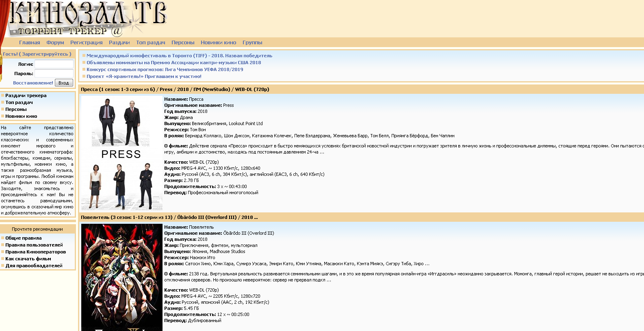Open the Главная menu item

click(30, 43)
